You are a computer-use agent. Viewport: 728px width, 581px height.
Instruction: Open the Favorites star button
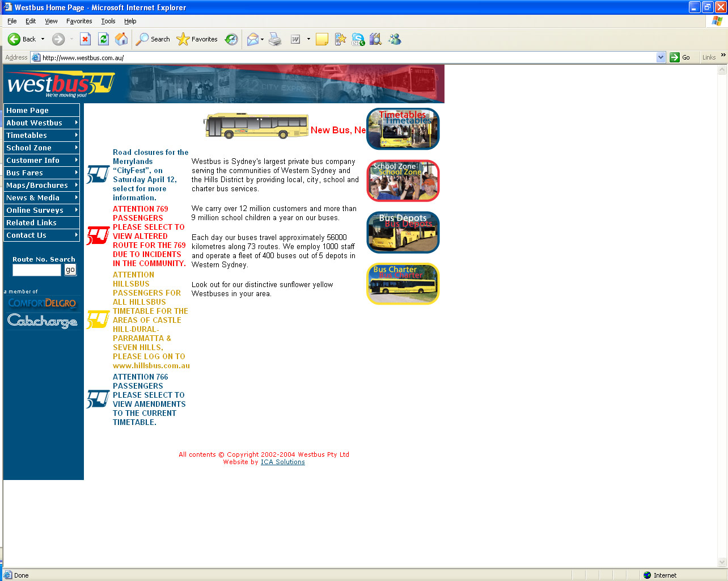point(197,39)
